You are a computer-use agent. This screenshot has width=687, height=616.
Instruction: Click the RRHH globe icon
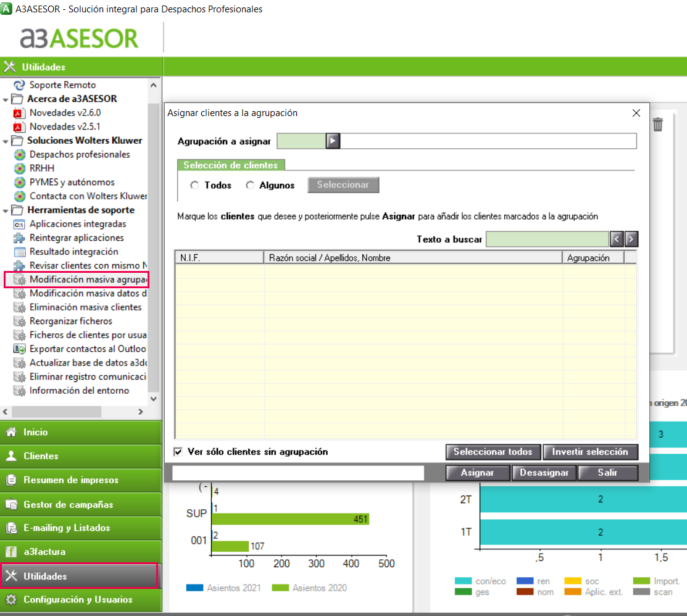tap(19, 169)
